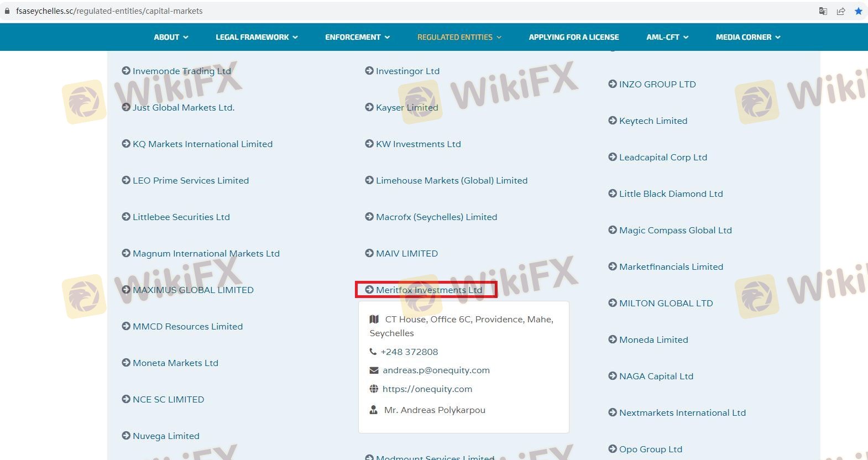Open the REGULATED ENTITIES menu
868x460 pixels.
(459, 37)
